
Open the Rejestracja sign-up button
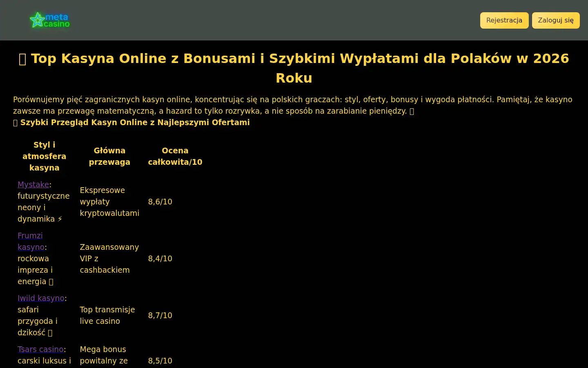[504, 20]
